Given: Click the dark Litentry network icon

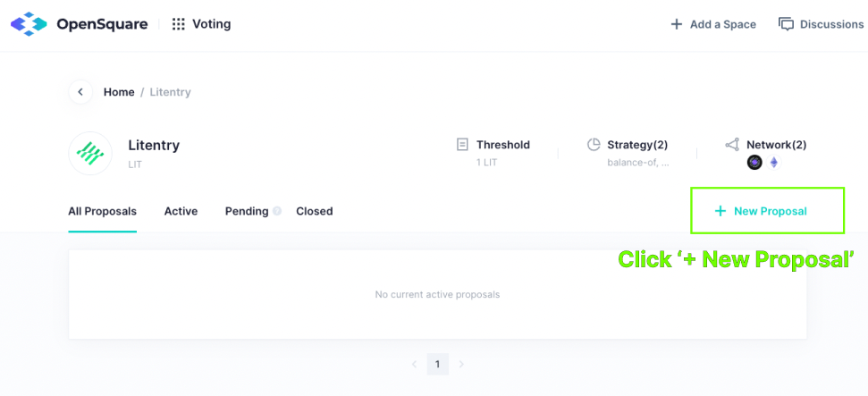Looking at the screenshot, I should click(x=754, y=163).
